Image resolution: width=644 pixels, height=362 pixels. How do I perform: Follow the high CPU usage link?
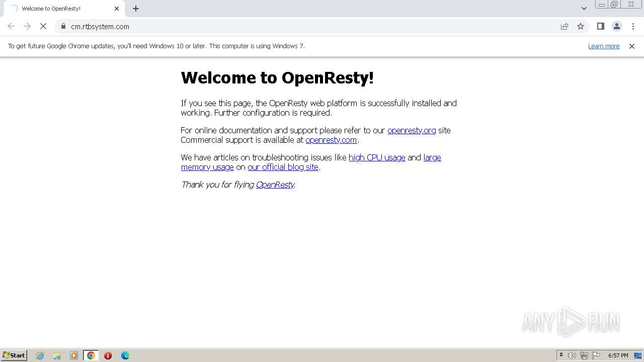pyautogui.click(x=377, y=157)
